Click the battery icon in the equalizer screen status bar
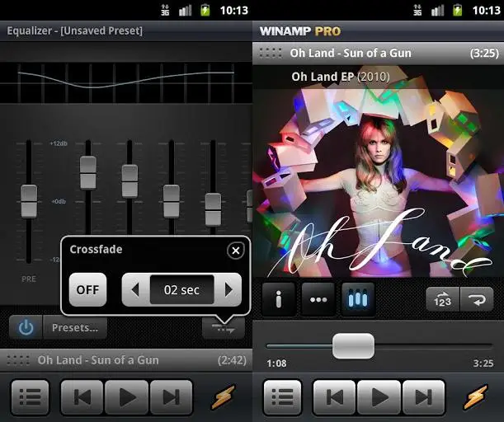 pos(205,10)
